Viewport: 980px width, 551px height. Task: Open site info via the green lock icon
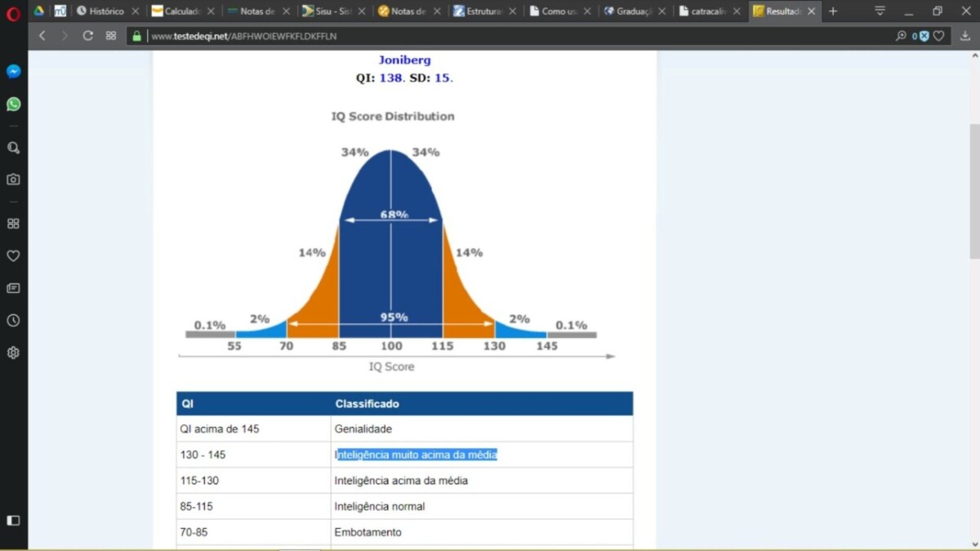pos(136,36)
